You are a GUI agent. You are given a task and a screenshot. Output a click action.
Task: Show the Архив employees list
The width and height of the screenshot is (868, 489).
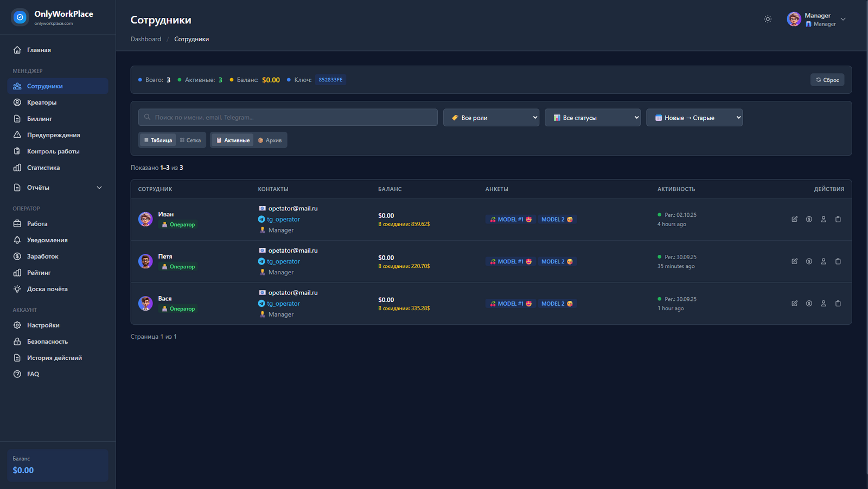(x=270, y=140)
